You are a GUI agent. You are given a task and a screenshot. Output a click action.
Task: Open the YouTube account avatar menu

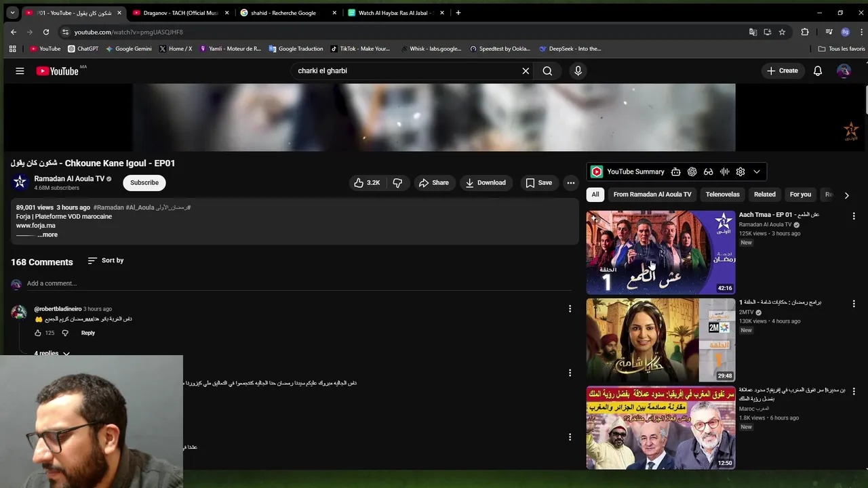[x=844, y=70]
